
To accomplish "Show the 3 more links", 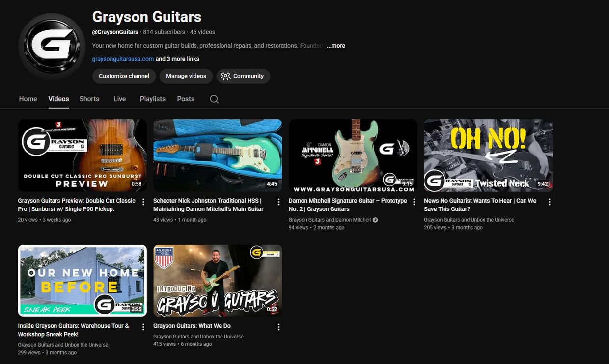I will point(177,59).
